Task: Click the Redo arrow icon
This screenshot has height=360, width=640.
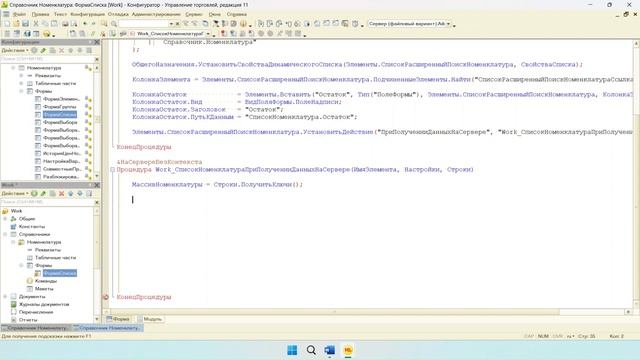Action: pyautogui.click(x=93, y=24)
